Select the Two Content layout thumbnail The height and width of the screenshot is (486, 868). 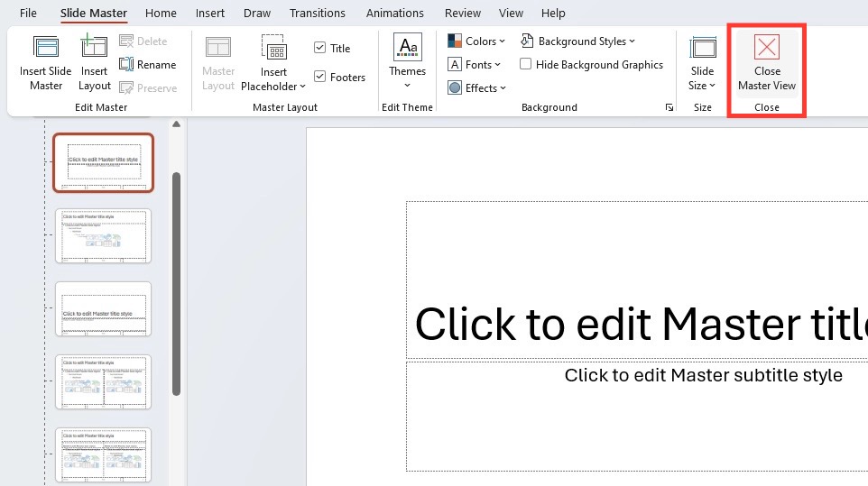[104, 381]
